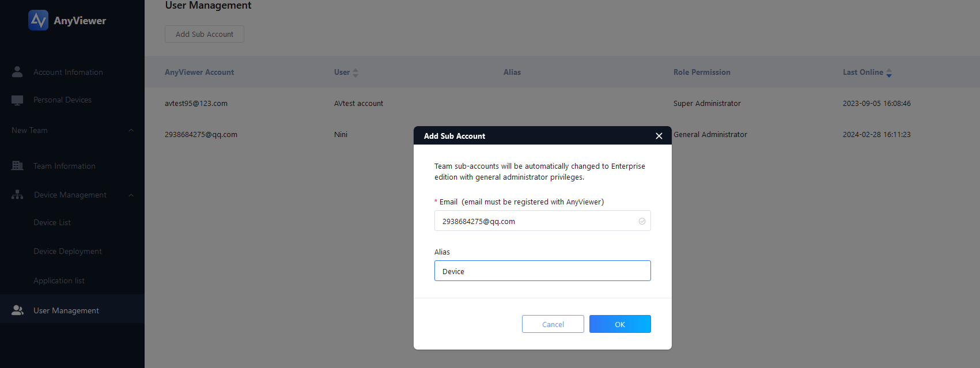
Task: Collapse the Device Management submenu
Action: [x=131, y=195]
